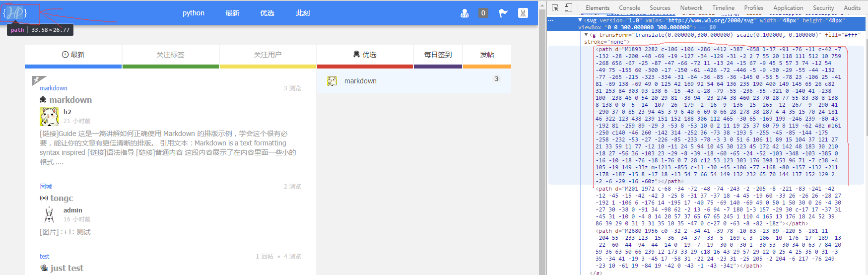Open the user group icon in the navbar
Viewport: 868px width, 275px height.
tap(465, 13)
